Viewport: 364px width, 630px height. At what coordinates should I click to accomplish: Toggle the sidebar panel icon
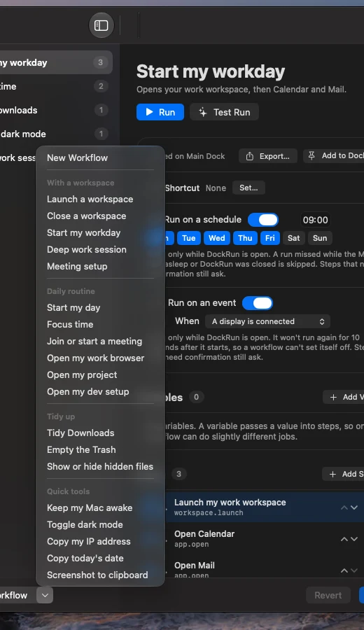(x=101, y=25)
